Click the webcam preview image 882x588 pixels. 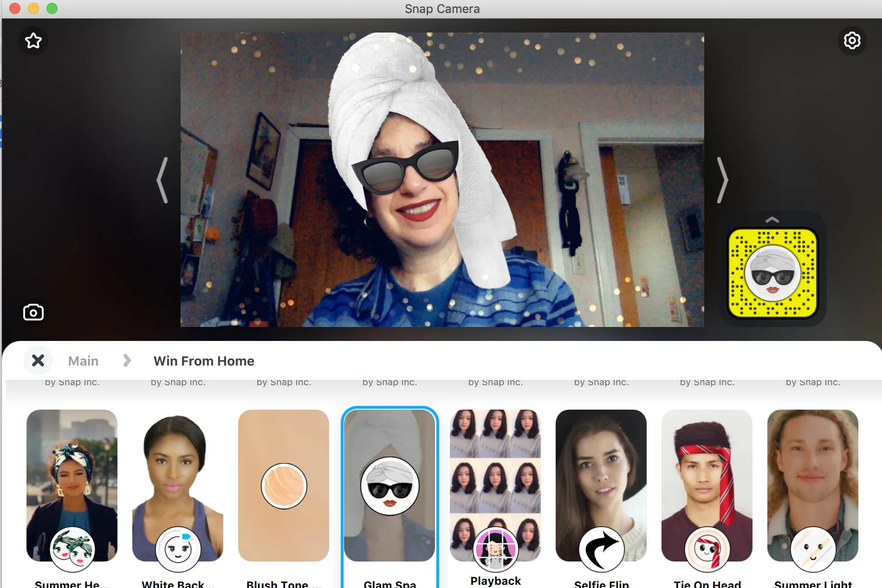point(442,180)
